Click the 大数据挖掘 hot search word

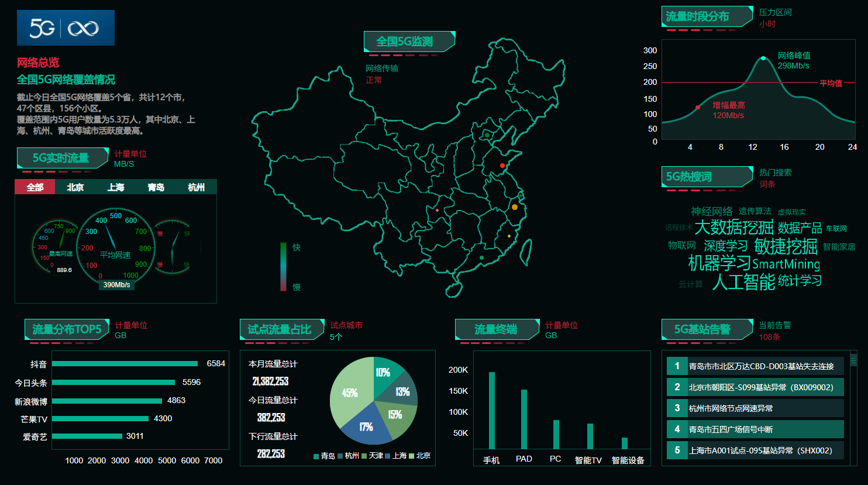click(733, 227)
